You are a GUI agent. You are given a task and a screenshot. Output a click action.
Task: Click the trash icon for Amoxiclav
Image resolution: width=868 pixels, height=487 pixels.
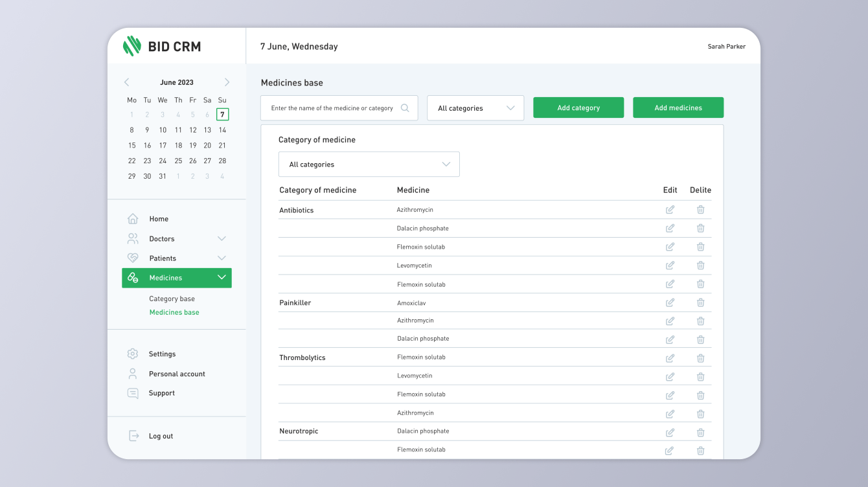pos(700,302)
